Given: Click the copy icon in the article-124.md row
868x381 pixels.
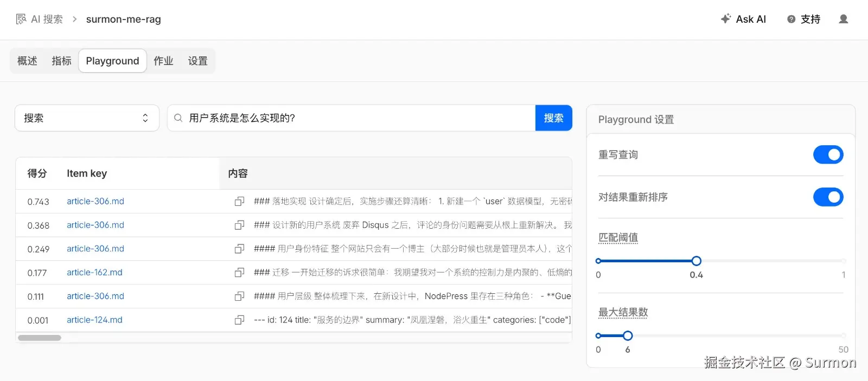Looking at the screenshot, I should pyautogui.click(x=239, y=320).
